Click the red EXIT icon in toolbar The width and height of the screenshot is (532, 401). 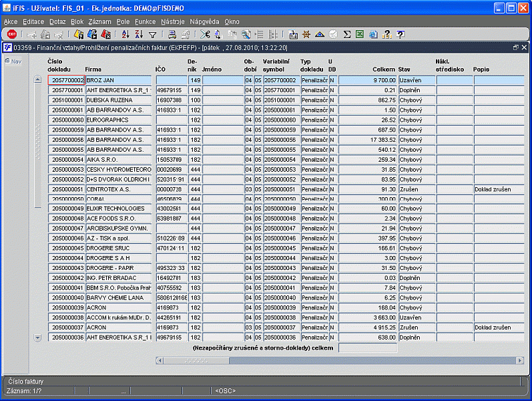(12, 34)
